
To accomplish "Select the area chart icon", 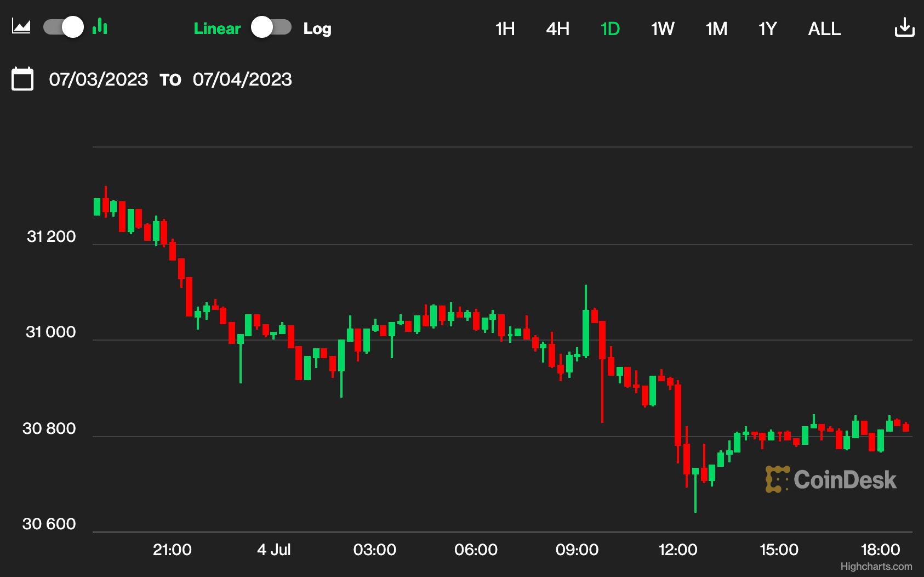I will click(21, 26).
